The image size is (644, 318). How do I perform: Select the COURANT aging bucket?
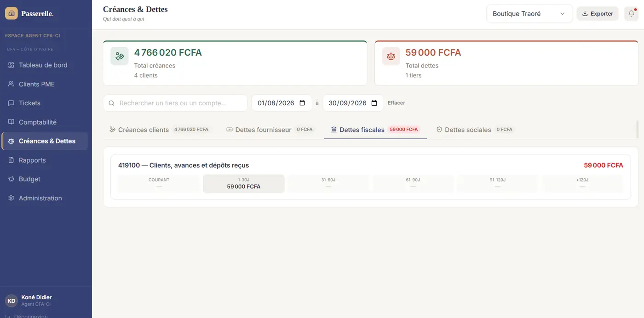point(159,183)
